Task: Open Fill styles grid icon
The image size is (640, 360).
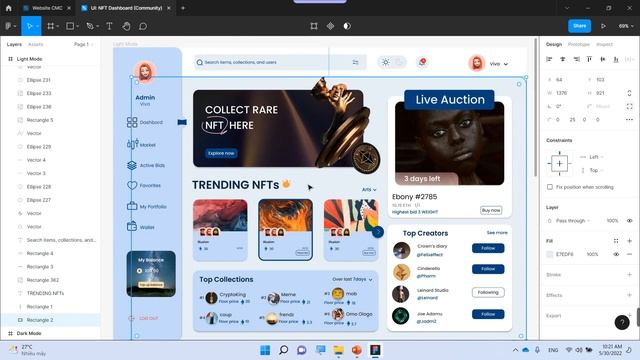Action: [x=616, y=241]
